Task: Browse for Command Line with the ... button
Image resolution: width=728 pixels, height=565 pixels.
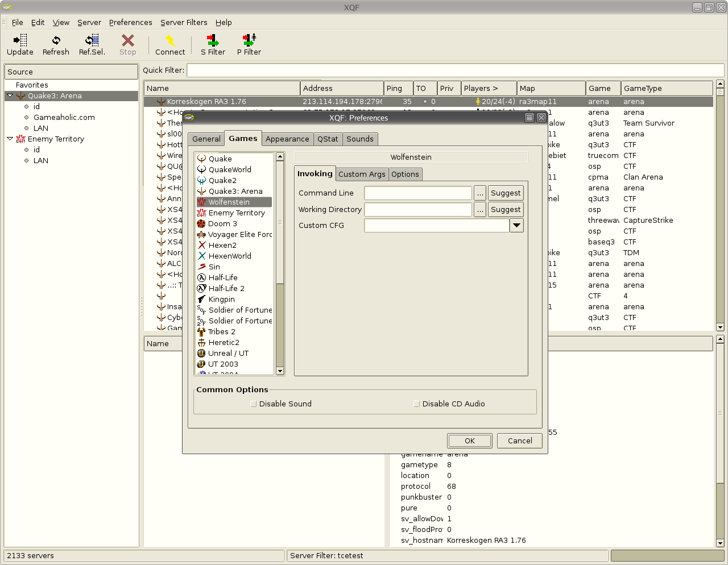Action: [481, 193]
